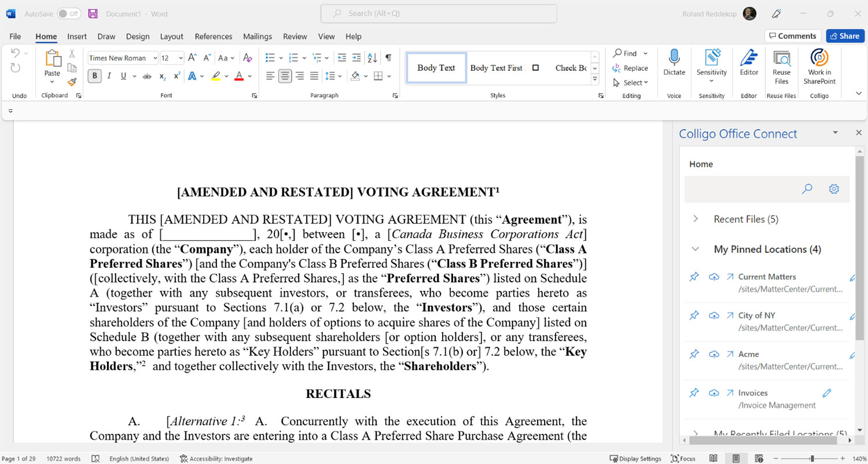Viewport: 868px width, 464px height.
Task: Click the Format Painter brush icon
Action: pos(72,82)
